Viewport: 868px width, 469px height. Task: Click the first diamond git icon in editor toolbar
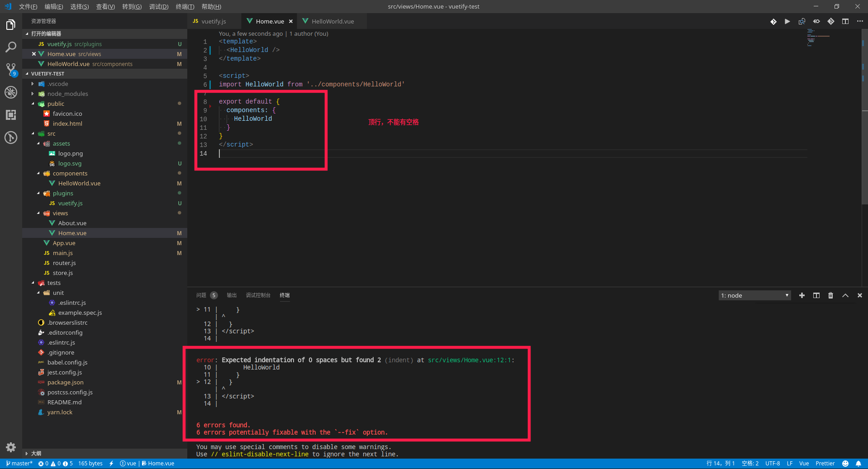[773, 21]
